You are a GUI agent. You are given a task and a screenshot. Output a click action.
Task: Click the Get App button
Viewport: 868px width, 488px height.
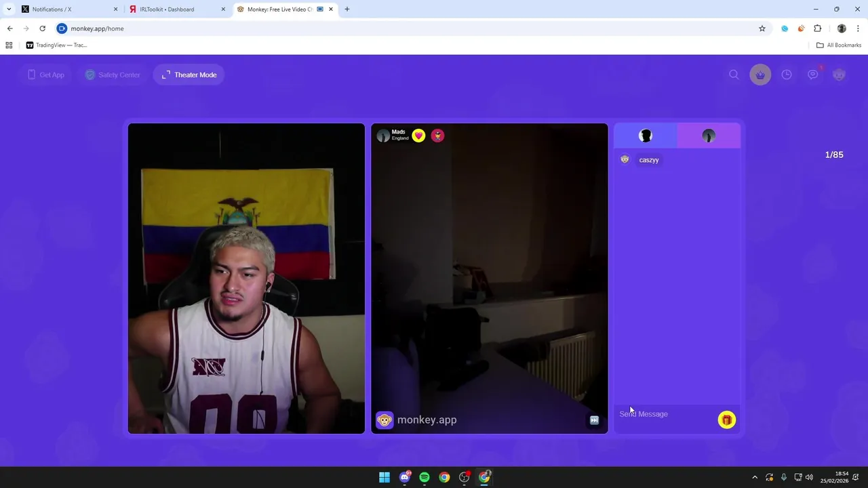(x=45, y=75)
